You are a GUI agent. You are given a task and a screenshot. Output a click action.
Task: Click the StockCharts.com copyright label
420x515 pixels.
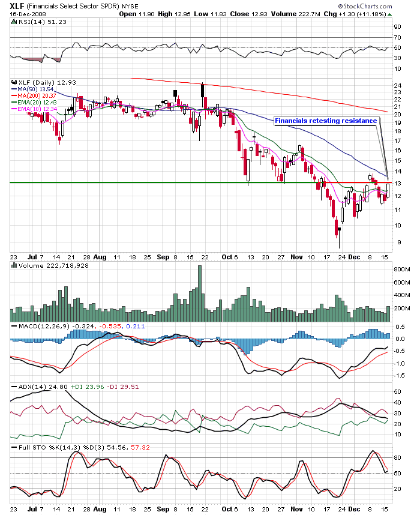click(365, 6)
